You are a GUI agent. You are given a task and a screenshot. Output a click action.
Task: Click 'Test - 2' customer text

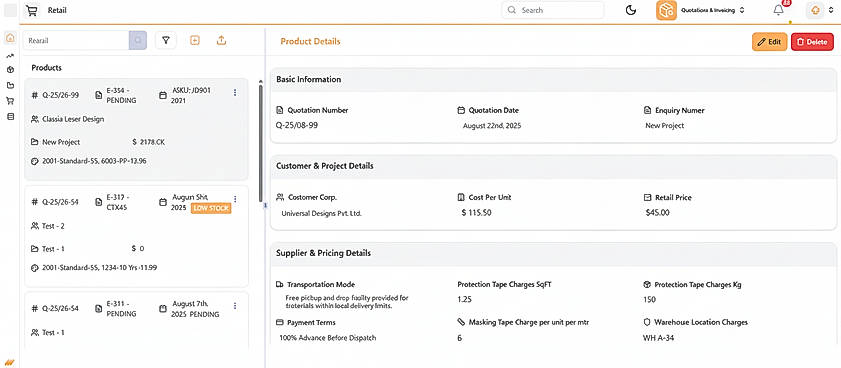(53, 226)
